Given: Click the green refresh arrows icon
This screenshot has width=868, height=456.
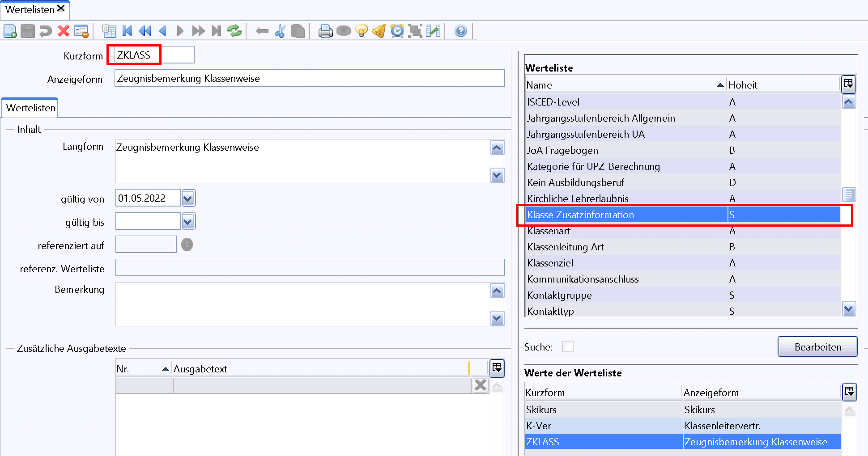Looking at the screenshot, I should tap(234, 31).
